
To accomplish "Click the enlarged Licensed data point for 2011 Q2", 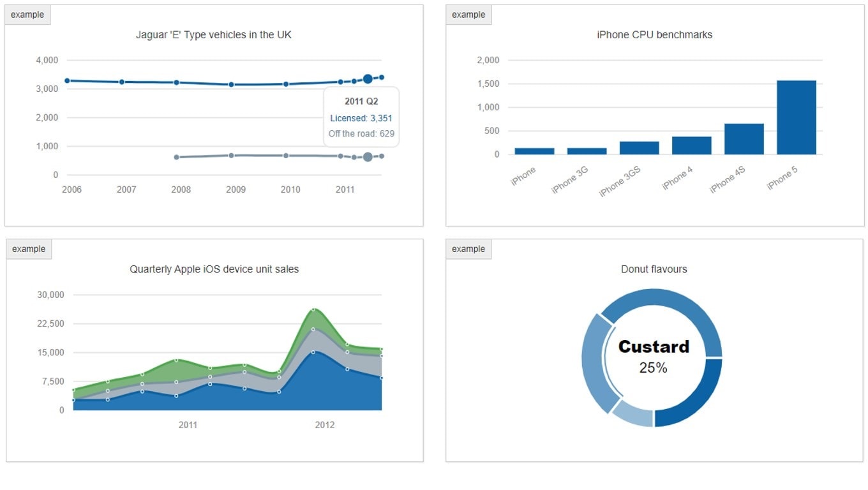I will click(x=368, y=79).
